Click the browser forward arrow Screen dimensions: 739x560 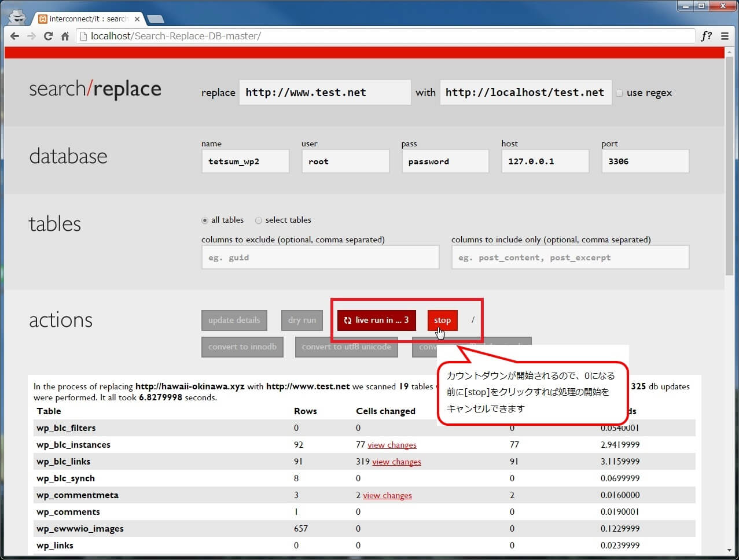pos(31,36)
